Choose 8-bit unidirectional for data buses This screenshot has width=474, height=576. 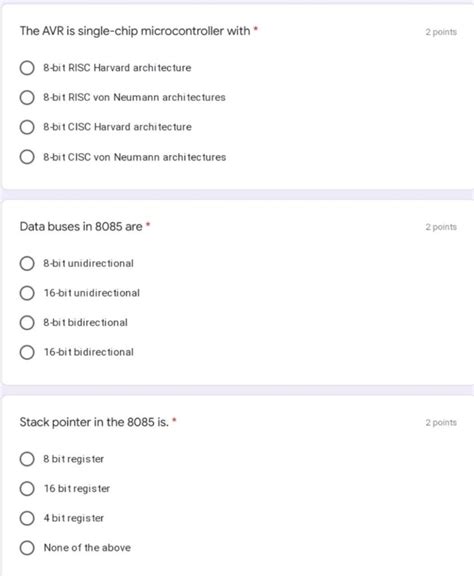click(27, 263)
